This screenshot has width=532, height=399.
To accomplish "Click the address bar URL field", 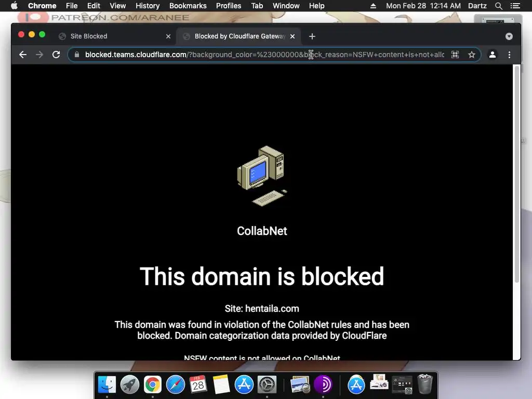I will (x=264, y=55).
